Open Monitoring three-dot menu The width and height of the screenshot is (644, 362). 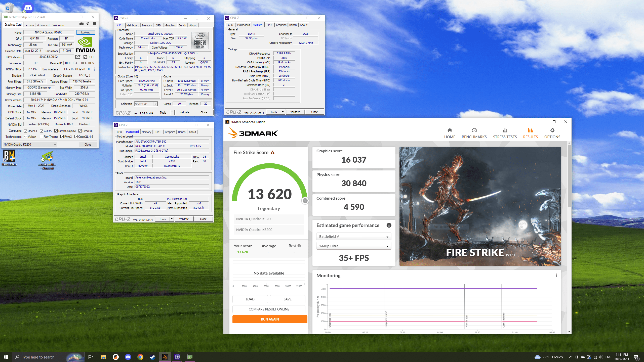click(x=556, y=275)
